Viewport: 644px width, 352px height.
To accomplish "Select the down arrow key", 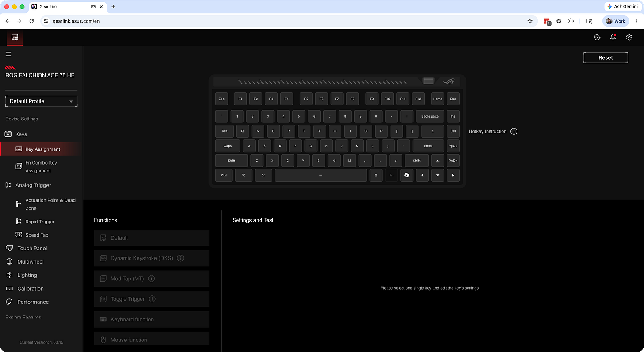I will click(437, 175).
